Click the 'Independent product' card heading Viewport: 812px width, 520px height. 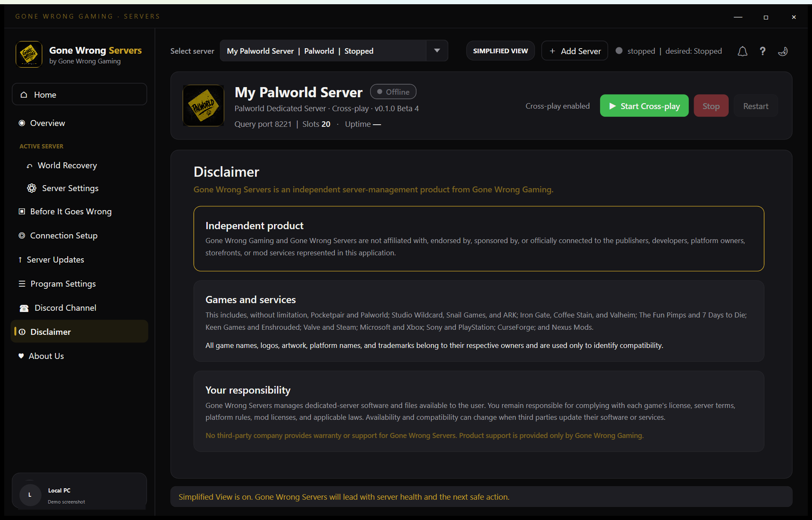(255, 226)
